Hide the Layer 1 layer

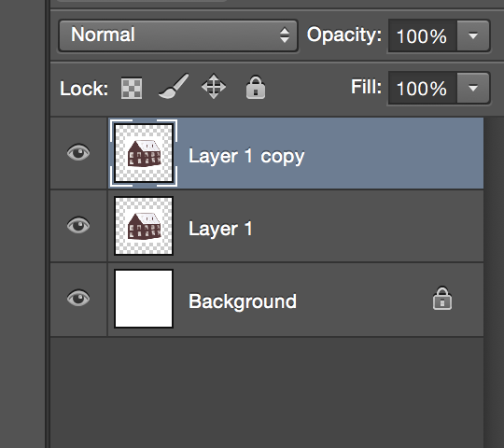click(x=78, y=225)
